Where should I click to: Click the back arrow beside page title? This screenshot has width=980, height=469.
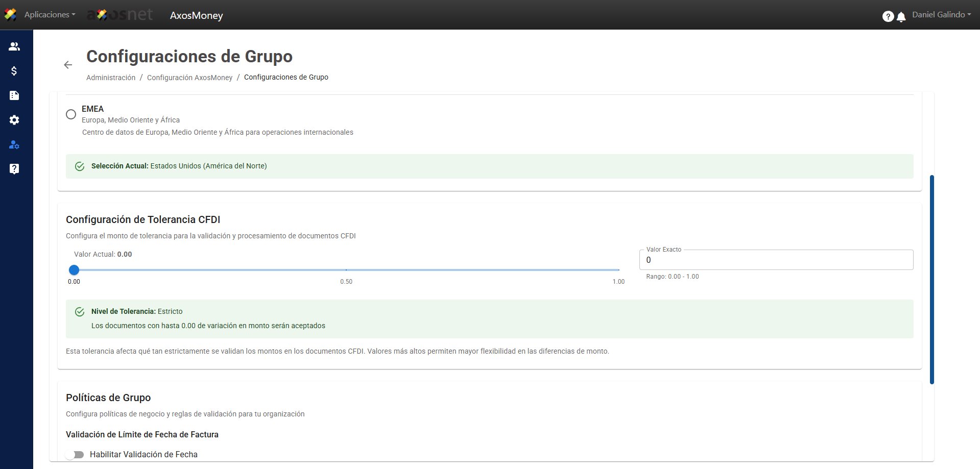tap(68, 65)
